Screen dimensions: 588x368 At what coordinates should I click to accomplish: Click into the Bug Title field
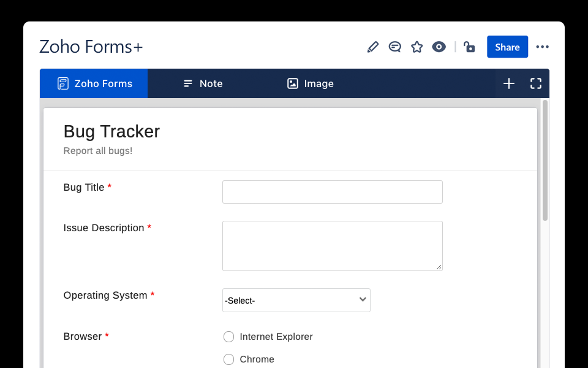(332, 192)
